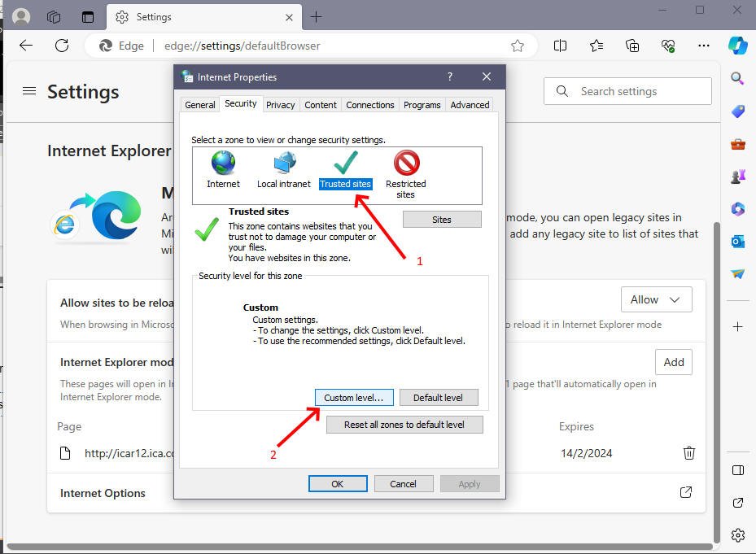Switch to the General tab

click(x=199, y=105)
